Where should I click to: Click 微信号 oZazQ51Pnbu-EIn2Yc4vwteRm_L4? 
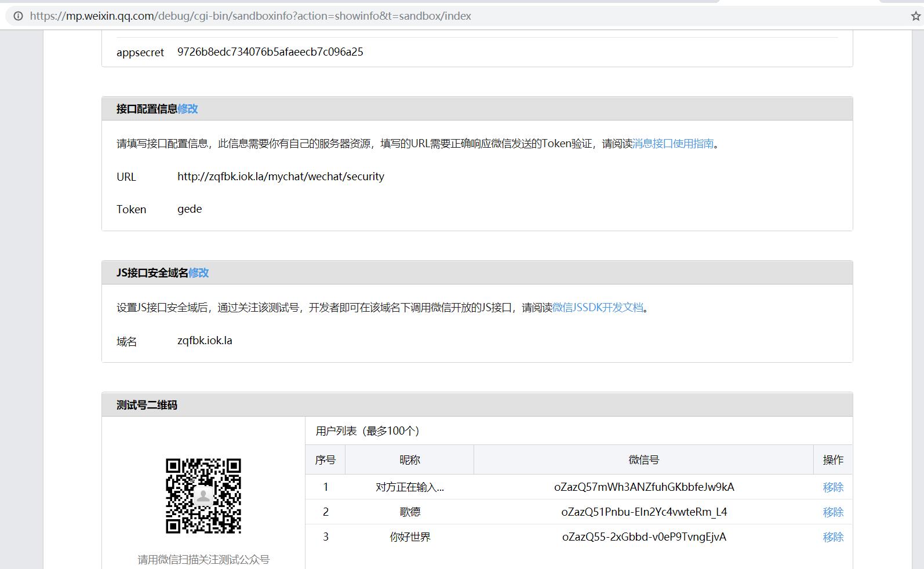[x=644, y=512]
